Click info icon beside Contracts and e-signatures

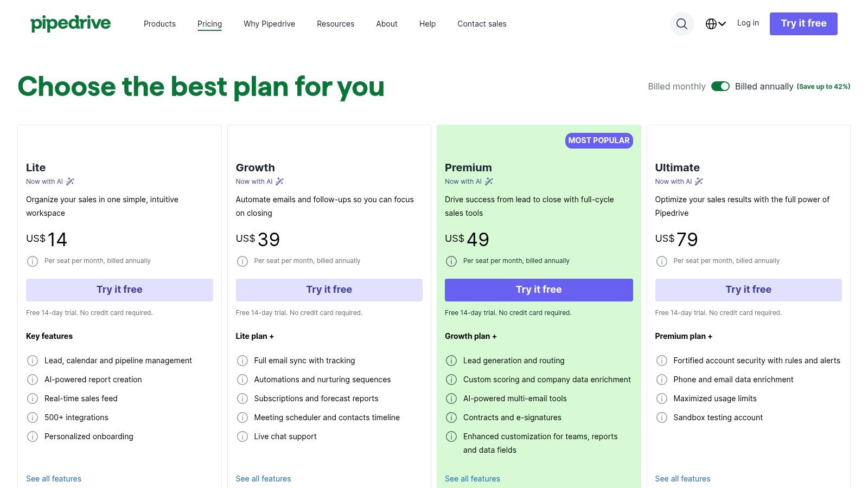pyautogui.click(x=451, y=418)
